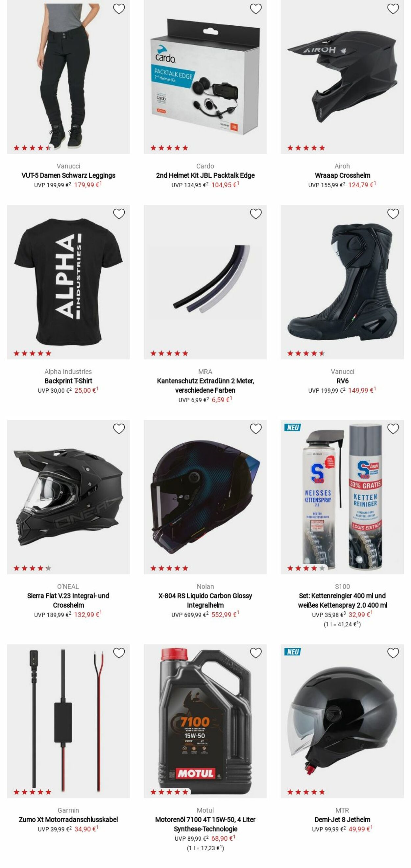Open the Wraaap Crosshelm product link
The height and width of the screenshot is (868, 411).
tap(342, 175)
